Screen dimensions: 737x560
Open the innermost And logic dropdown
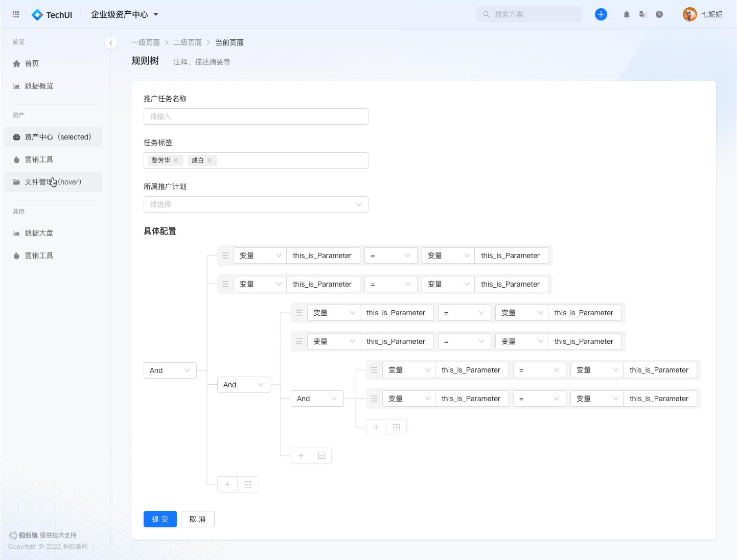pyautogui.click(x=317, y=399)
